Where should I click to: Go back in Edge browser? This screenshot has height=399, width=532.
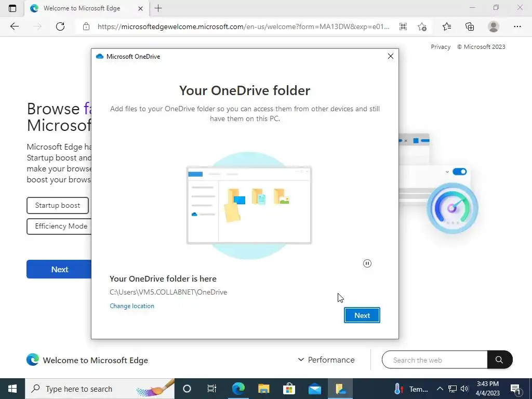coord(14,26)
